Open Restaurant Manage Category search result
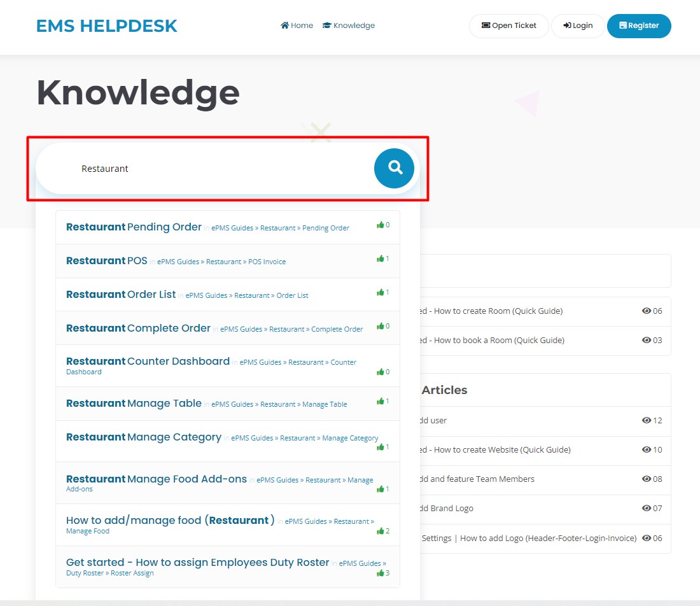 coord(144,437)
